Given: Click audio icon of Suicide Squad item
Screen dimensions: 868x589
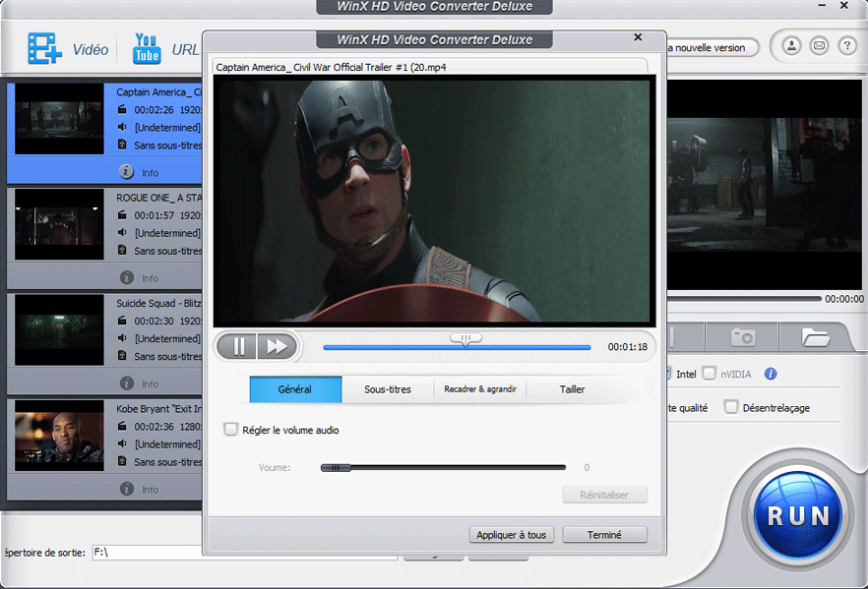Looking at the screenshot, I should (122, 338).
